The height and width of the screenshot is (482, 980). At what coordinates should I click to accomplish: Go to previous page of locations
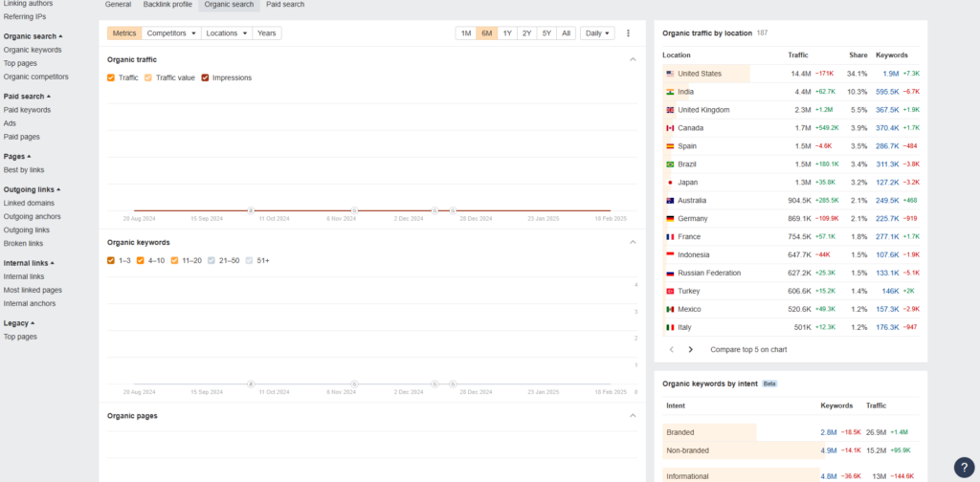click(672, 350)
